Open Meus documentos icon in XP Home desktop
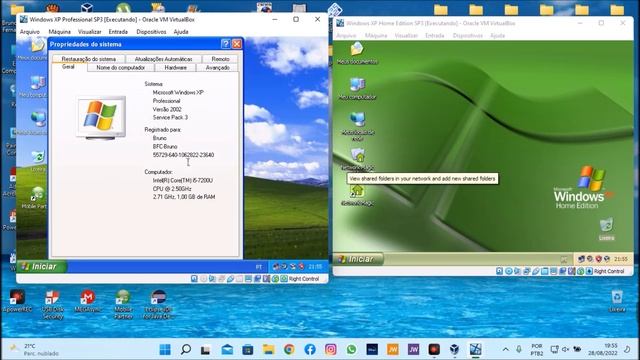The height and width of the screenshot is (360, 640). pyautogui.click(x=357, y=53)
